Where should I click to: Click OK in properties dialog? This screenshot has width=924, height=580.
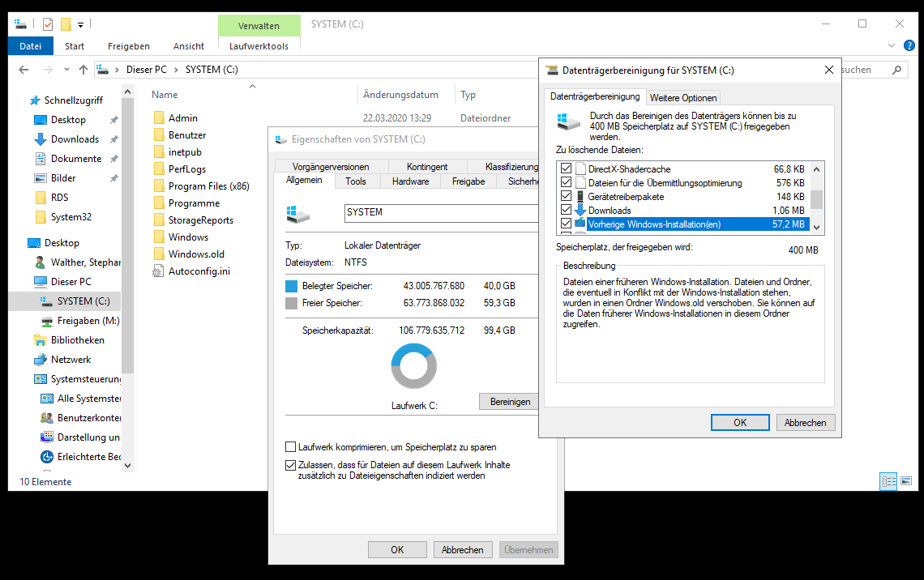pos(397,549)
